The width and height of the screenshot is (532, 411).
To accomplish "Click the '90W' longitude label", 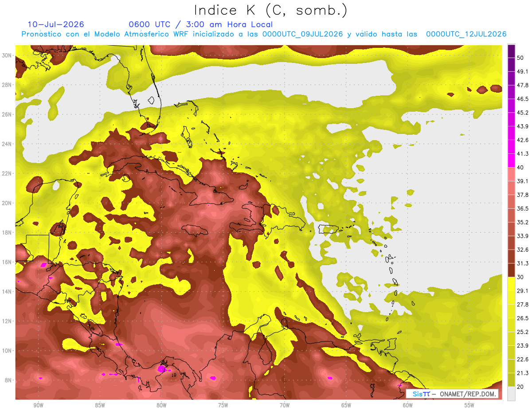I will click(x=39, y=405).
